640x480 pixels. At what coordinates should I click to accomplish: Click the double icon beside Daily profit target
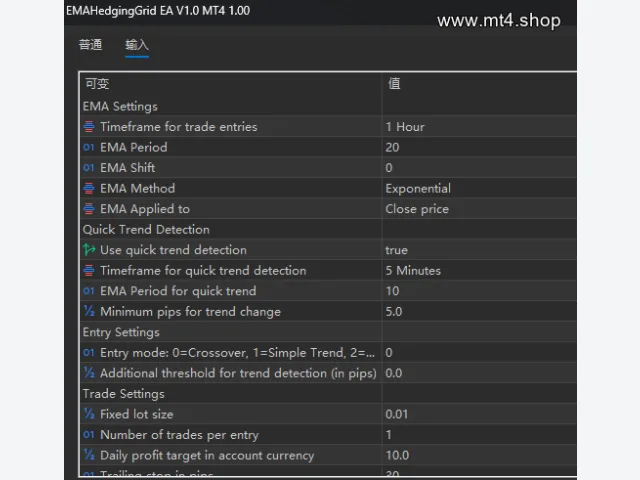point(89,455)
